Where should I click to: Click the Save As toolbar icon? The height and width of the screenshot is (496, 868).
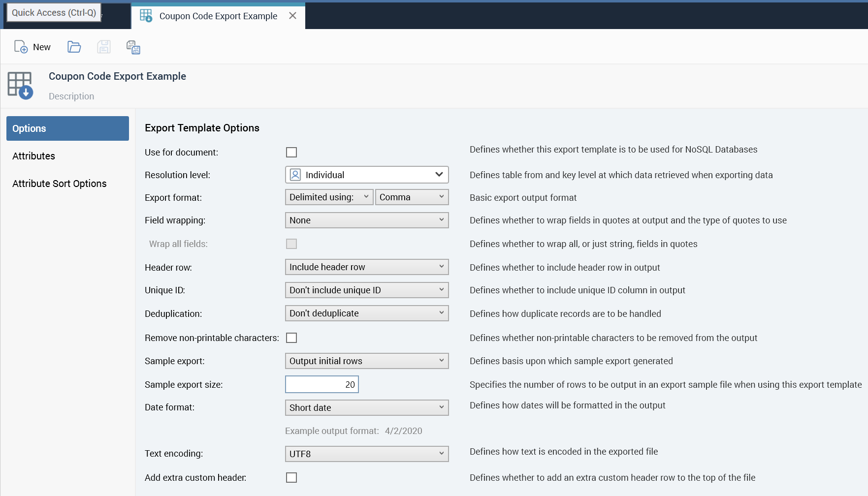[x=133, y=47]
